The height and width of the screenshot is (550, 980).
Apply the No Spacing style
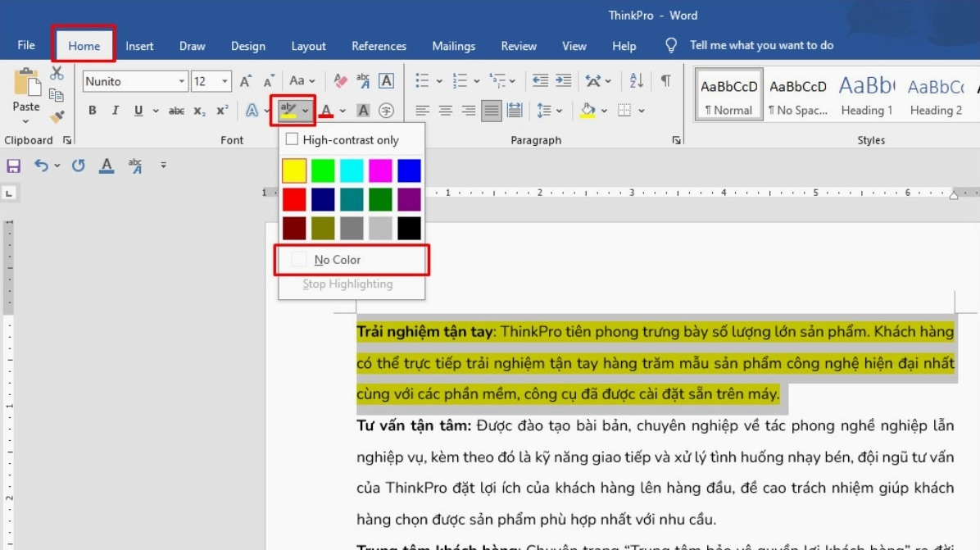coord(798,95)
